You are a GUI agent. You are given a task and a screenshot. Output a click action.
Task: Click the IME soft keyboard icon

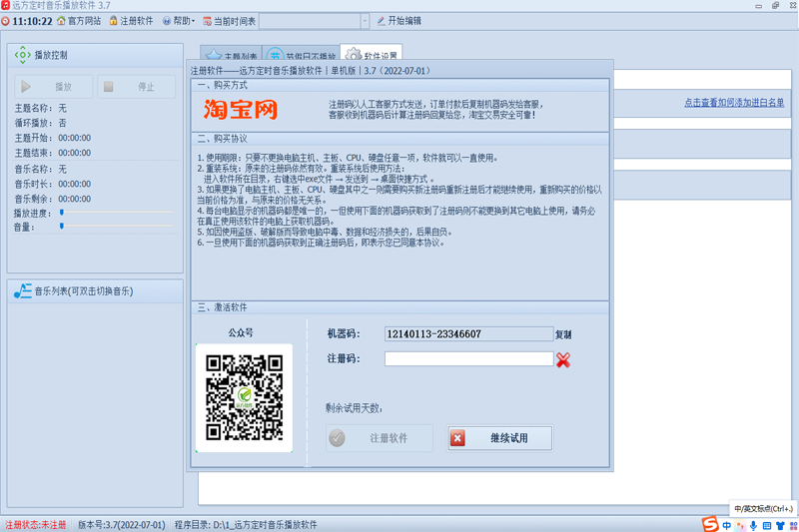[767, 526]
